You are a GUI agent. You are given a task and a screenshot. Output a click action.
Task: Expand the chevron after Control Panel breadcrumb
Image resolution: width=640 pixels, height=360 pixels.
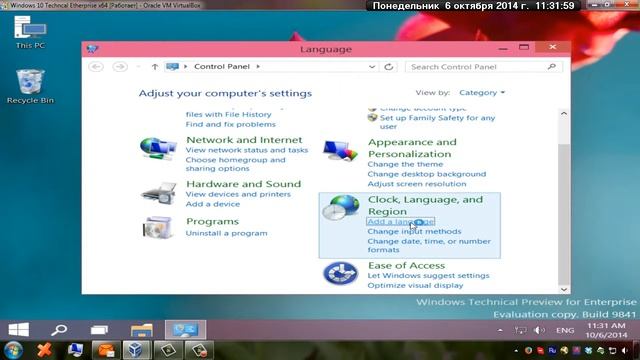(258, 66)
